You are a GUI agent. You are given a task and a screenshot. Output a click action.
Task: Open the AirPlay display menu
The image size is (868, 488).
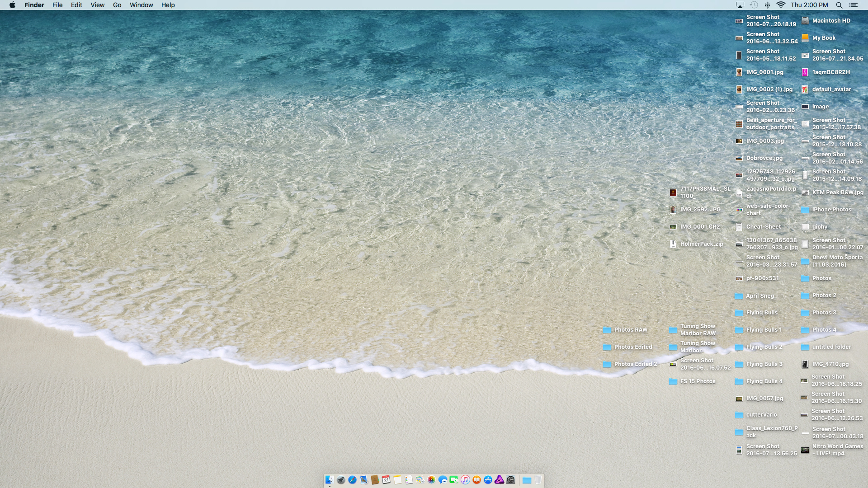(740, 5)
